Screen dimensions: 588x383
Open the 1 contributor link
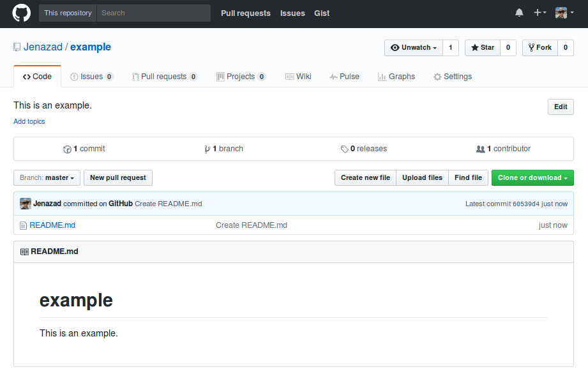503,149
